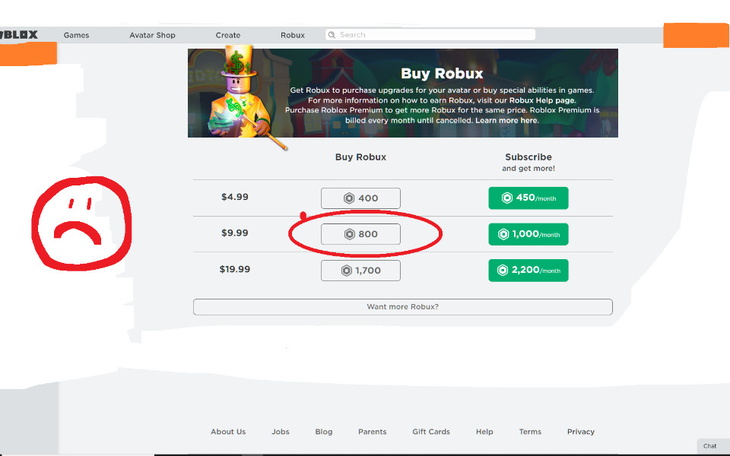This screenshot has height=456, width=730.
Task: Click the search magnifier icon
Action: pos(333,35)
